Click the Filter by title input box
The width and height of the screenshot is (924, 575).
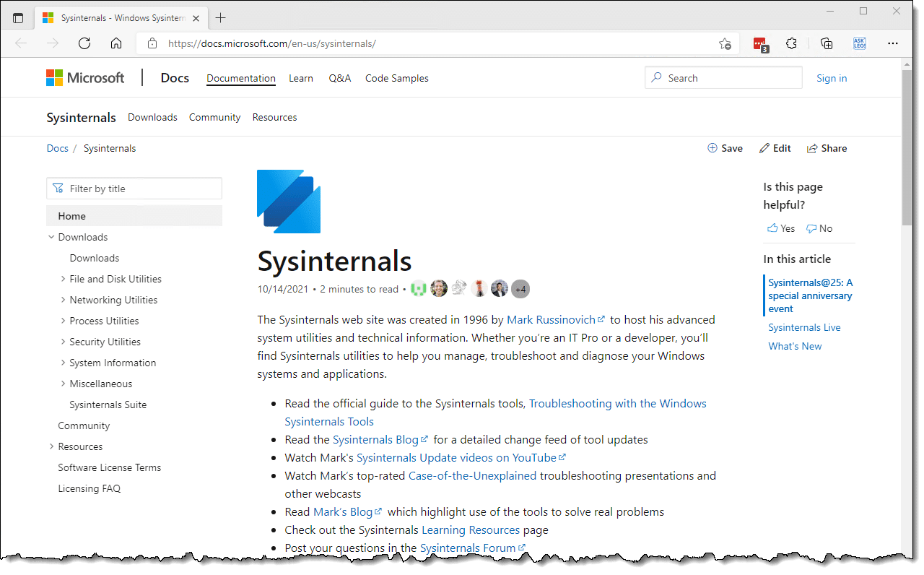[x=134, y=189]
